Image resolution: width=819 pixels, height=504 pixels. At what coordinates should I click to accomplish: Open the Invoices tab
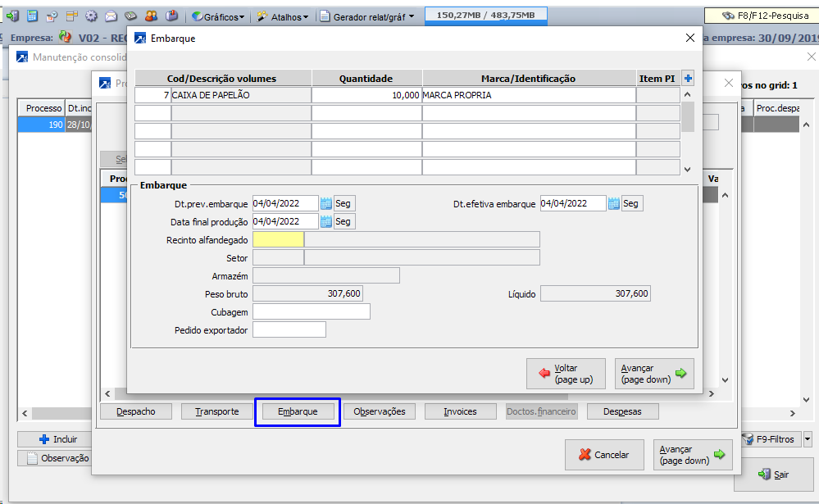tap(460, 411)
